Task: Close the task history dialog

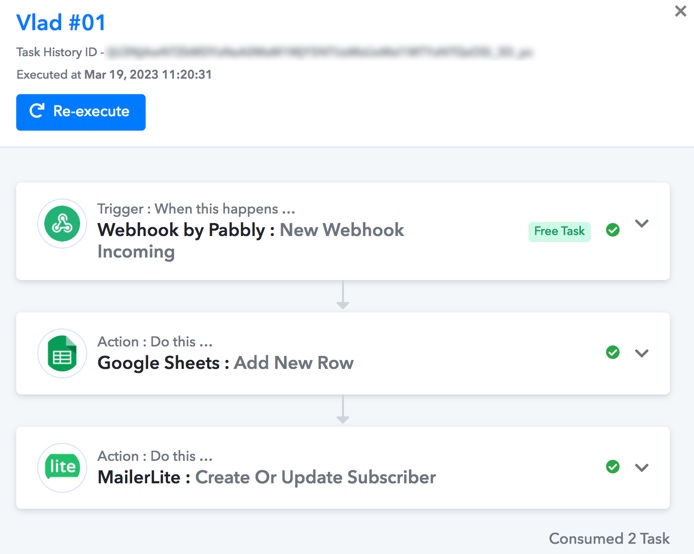Action: [681, 11]
